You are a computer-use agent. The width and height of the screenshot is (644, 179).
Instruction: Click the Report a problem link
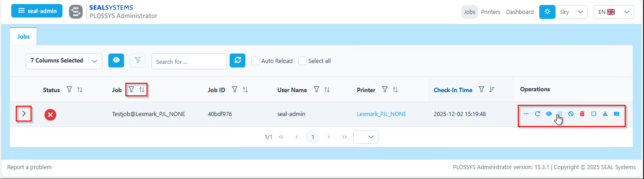tap(29, 167)
